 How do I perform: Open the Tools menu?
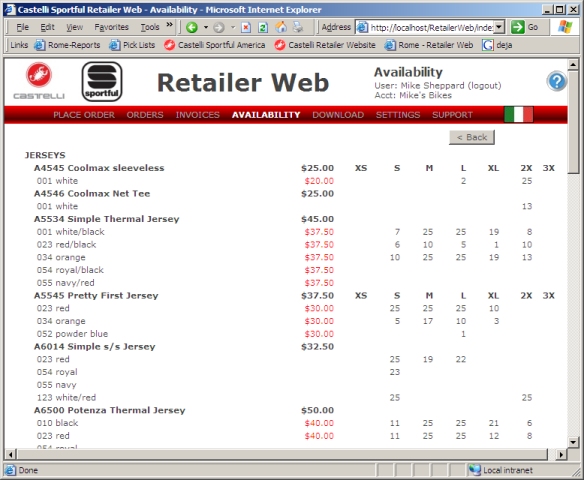[150, 27]
